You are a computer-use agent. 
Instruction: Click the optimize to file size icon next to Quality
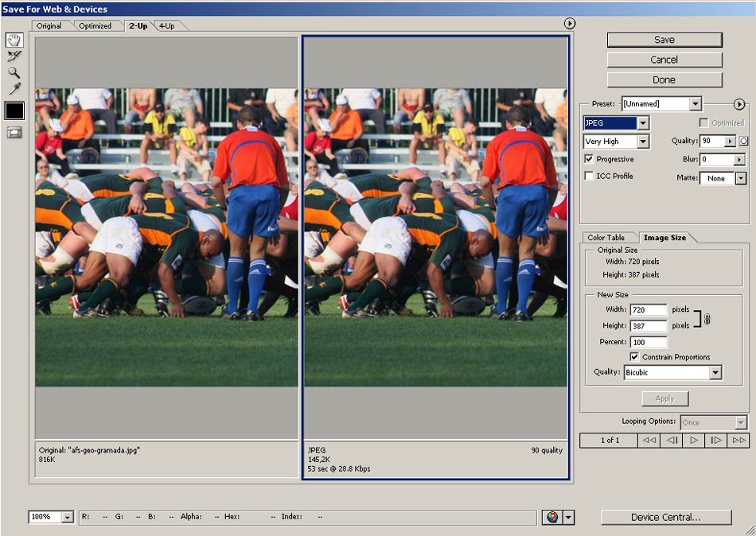(743, 141)
